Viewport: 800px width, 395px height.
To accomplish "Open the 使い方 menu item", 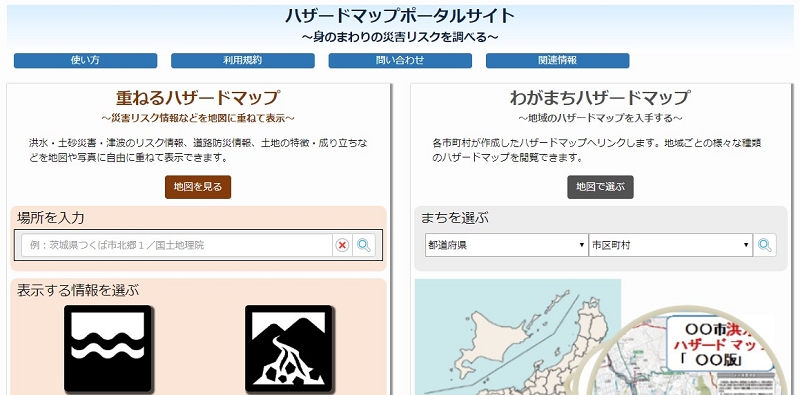I will pos(85,60).
